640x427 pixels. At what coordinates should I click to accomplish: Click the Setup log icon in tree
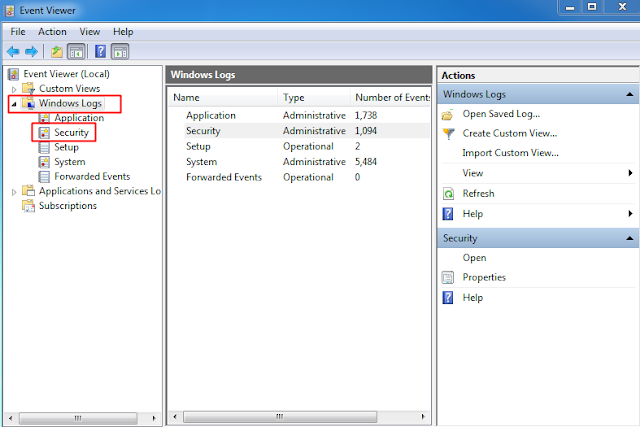coord(44,147)
